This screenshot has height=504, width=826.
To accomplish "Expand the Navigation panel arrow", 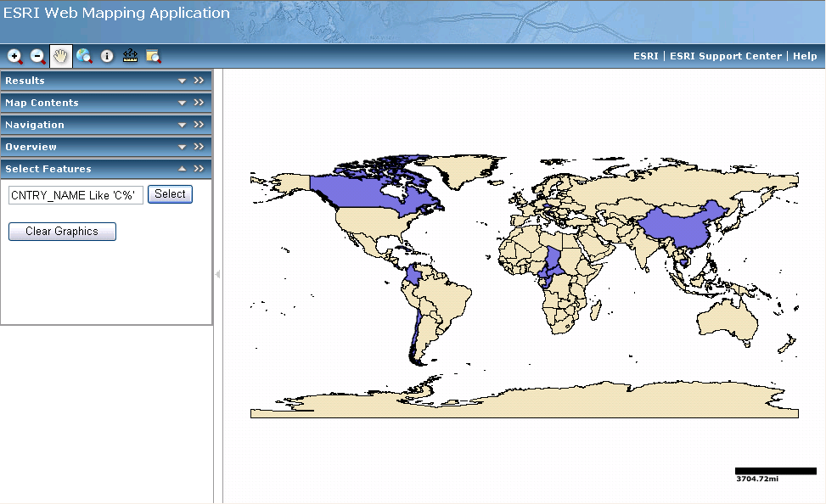I will click(182, 125).
